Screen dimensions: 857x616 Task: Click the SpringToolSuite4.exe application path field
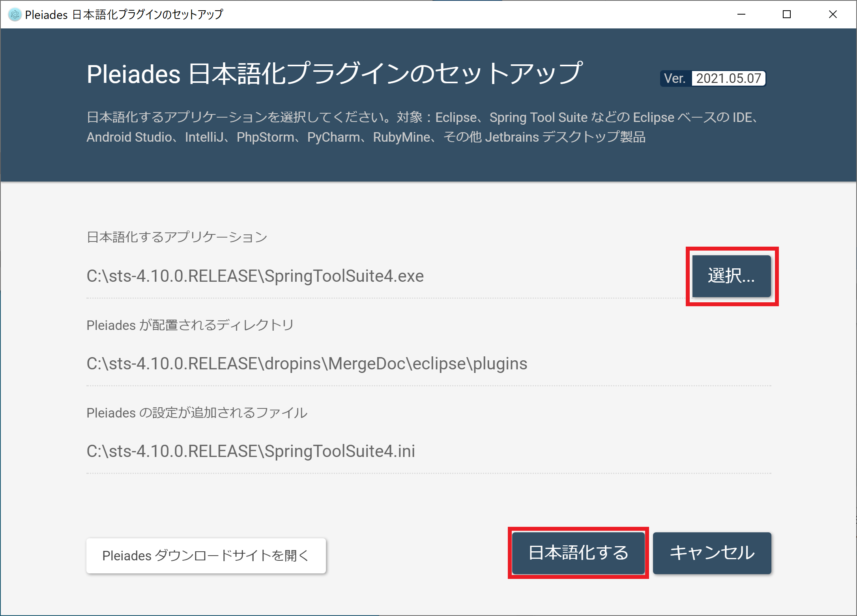click(255, 276)
